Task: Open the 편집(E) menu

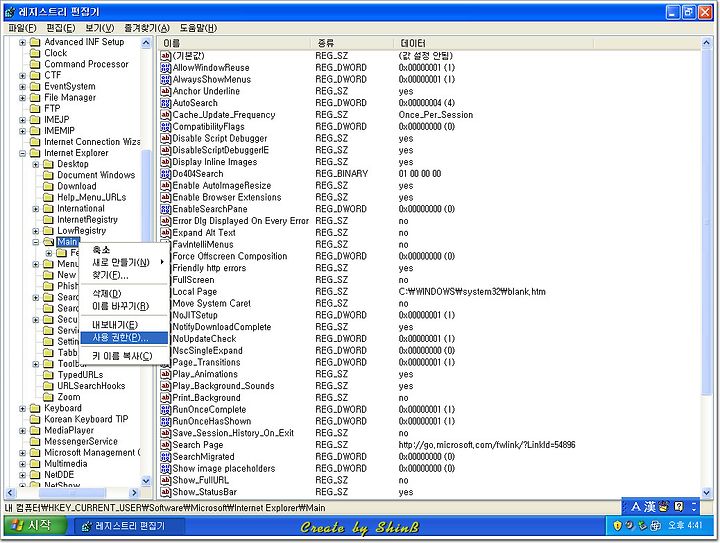Action: 61,28
